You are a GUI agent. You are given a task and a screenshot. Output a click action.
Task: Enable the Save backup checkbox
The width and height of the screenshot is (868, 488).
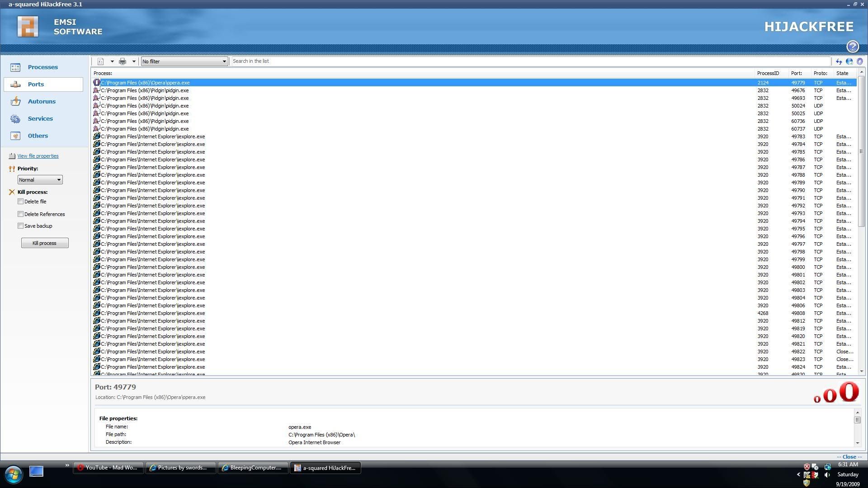(20, 226)
